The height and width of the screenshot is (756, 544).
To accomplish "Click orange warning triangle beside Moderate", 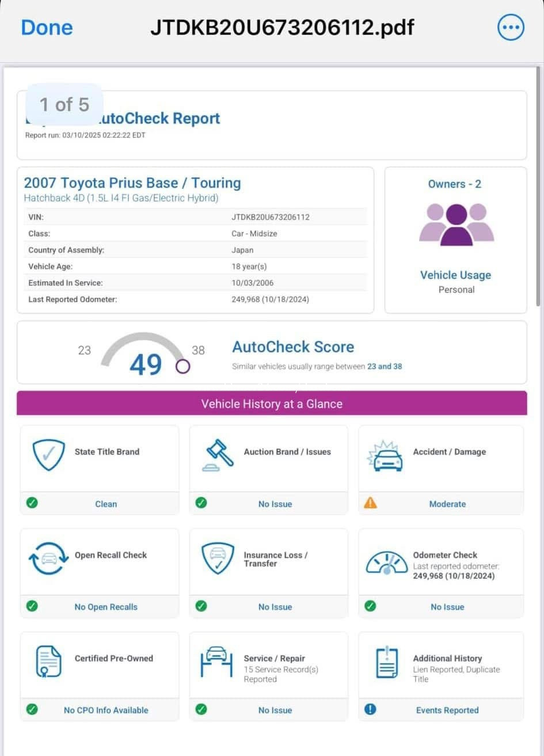I will tap(371, 503).
